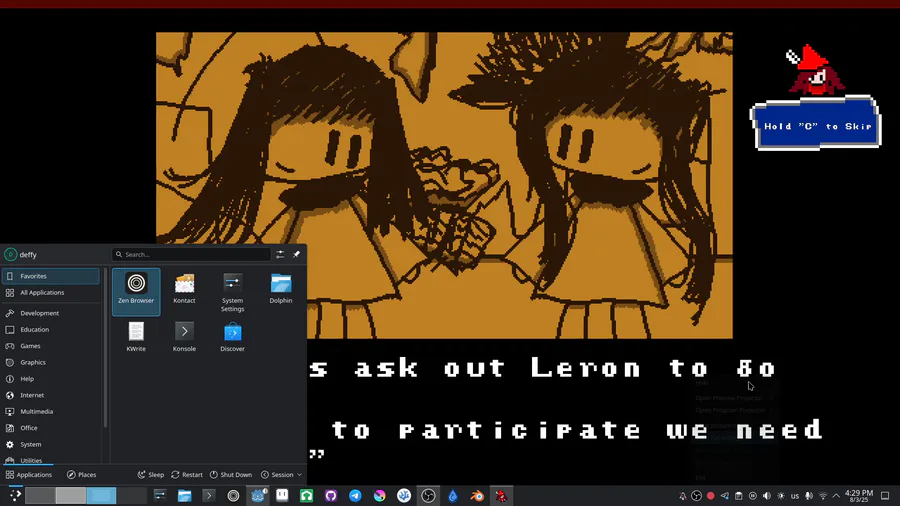Switch to the first virtual desktop in pager
The height and width of the screenshot is (506, 900).
point(40,495)
